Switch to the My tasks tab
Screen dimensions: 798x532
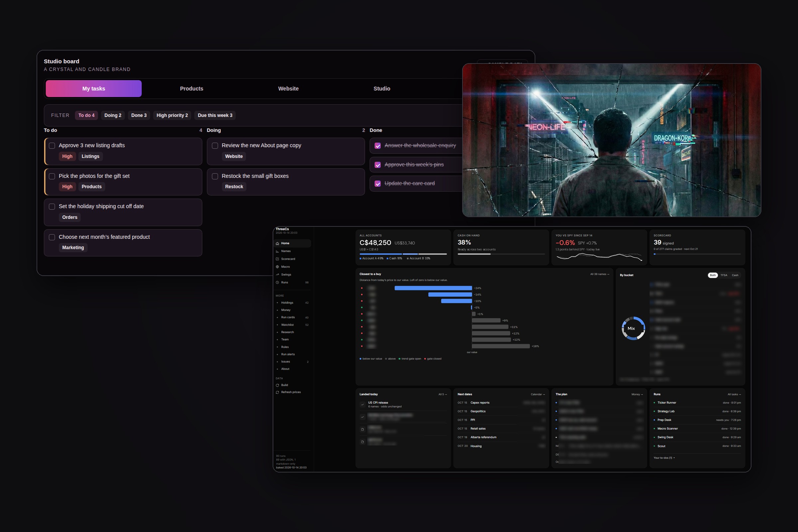pos(94,88)
